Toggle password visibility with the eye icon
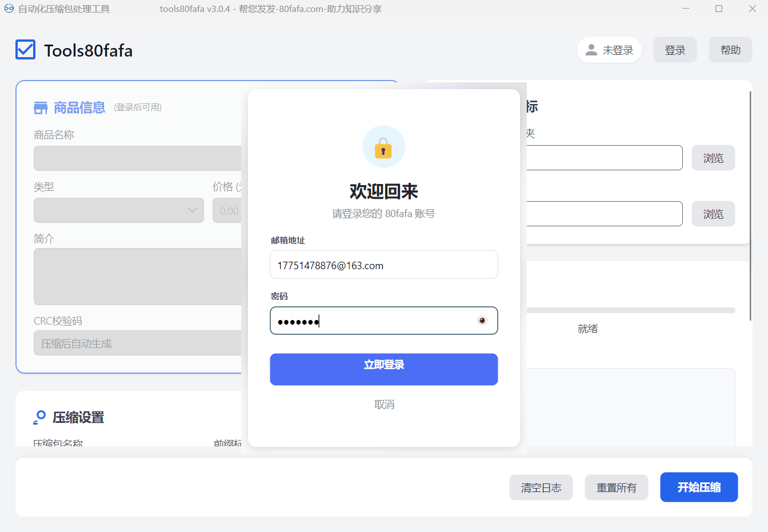The height and width of the screenshot is (532, 768). [482, 321]
